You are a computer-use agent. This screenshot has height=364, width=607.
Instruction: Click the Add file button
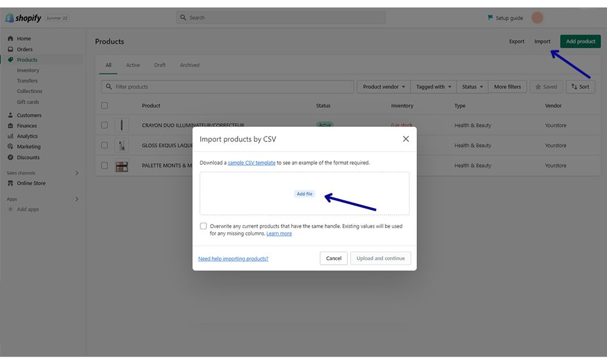tap(304, 194)
